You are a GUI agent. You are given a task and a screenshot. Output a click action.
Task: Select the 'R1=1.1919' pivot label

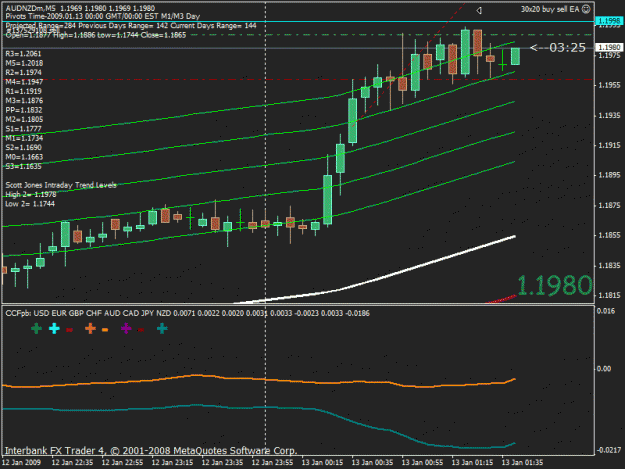[x=23, y=91]
